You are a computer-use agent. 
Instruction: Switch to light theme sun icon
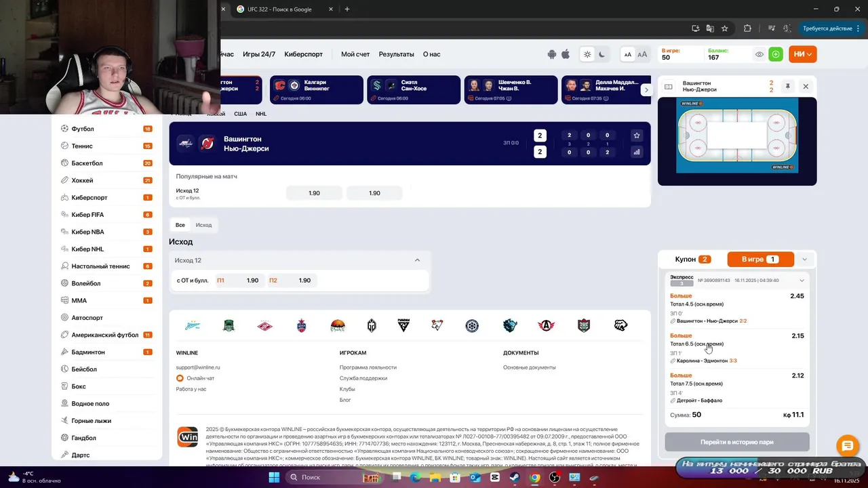point(587,54)
